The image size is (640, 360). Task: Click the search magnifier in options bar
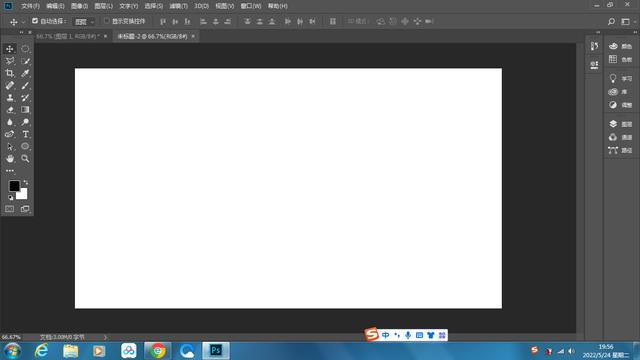[x=611, y=22]
